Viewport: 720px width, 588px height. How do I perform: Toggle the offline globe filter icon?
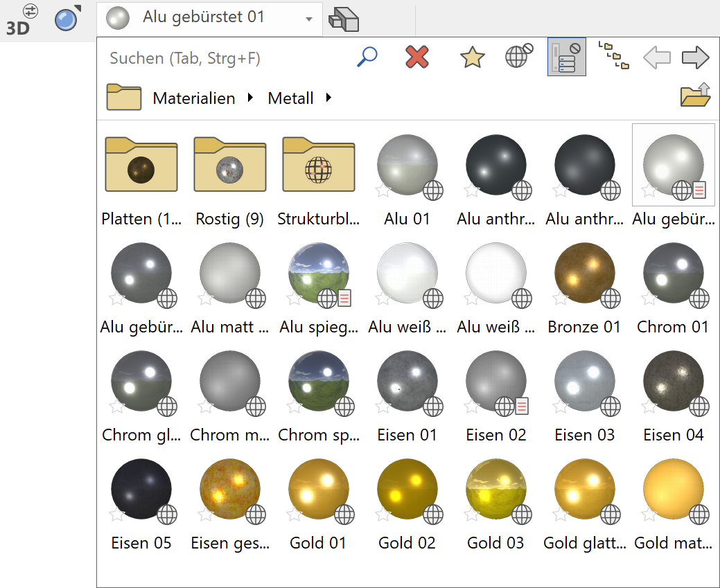[518, 57]
